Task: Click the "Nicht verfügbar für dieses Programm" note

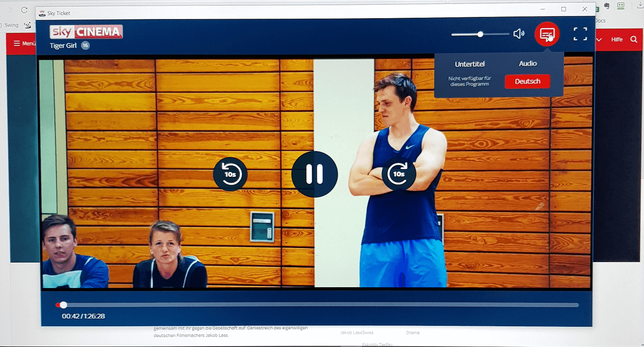Action: (x=469, y=81)
